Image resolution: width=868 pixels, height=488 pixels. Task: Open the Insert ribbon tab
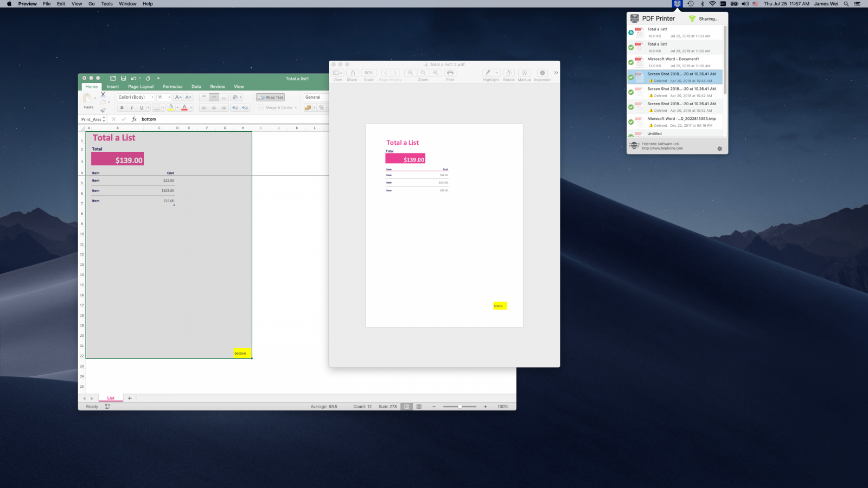pyautogui.click(x=113, y=87)
